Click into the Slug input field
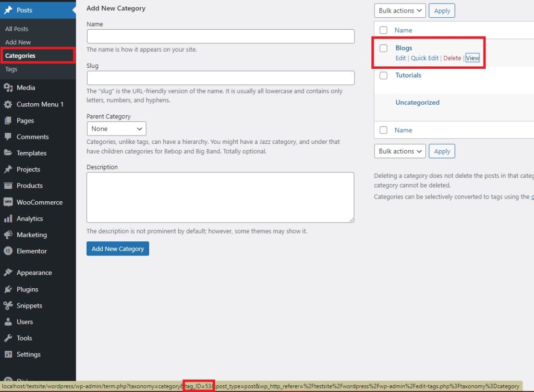Viewport: 534px width, 392px height. click(221, 78)
